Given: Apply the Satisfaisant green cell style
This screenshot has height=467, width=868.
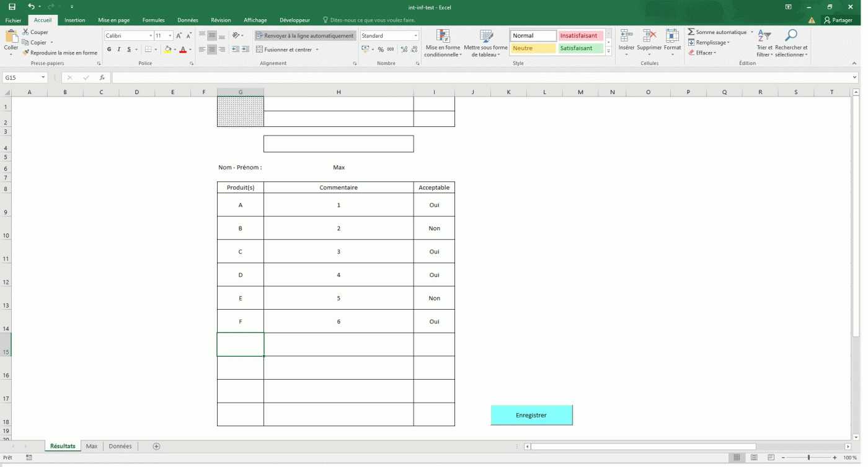Looking at the screenshot, I should pyautogui.click(x=580, y=48).
